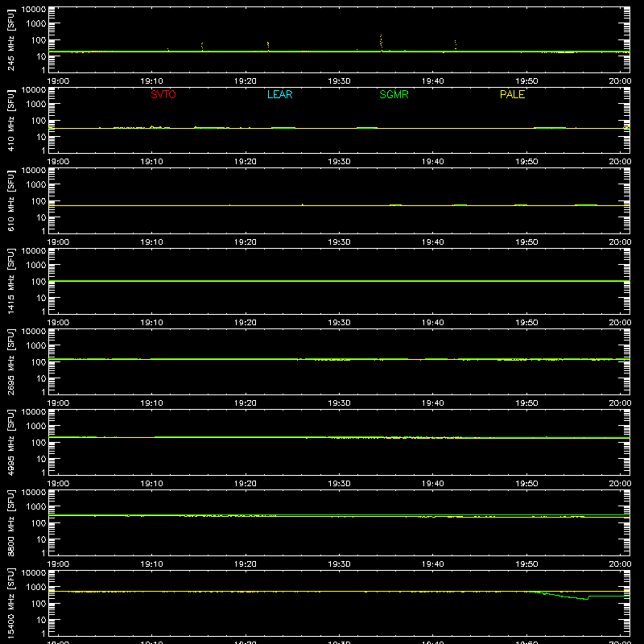
Task: Select the 245 MHz [SFU] axis title
Action: 10,39
